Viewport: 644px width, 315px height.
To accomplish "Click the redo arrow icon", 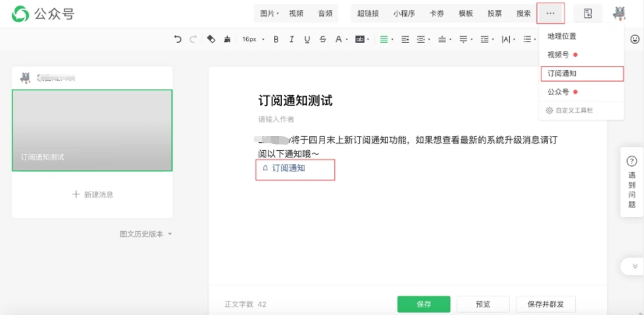I will click(x=192, y=40).
